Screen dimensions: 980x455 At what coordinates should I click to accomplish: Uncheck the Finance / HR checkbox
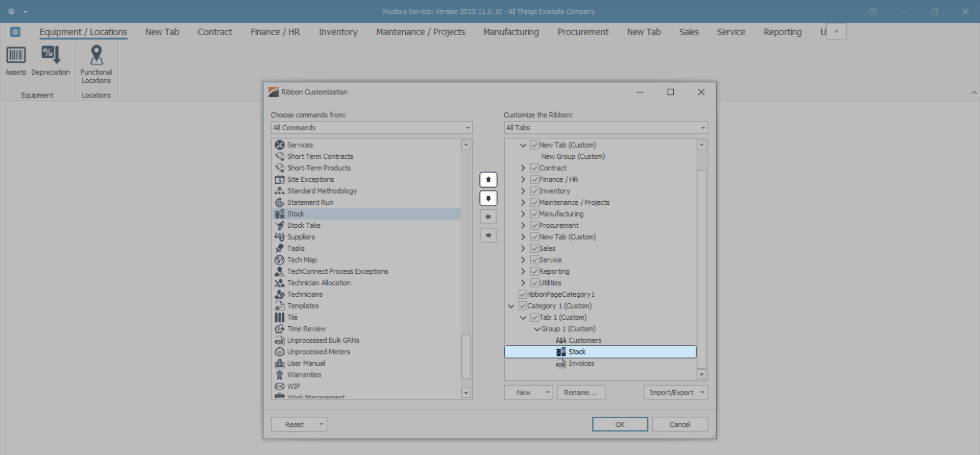(x=534, y=179)
